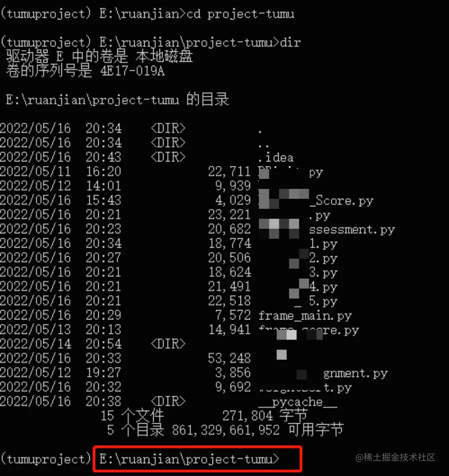Click the 5.py file entry

[323, 302]
